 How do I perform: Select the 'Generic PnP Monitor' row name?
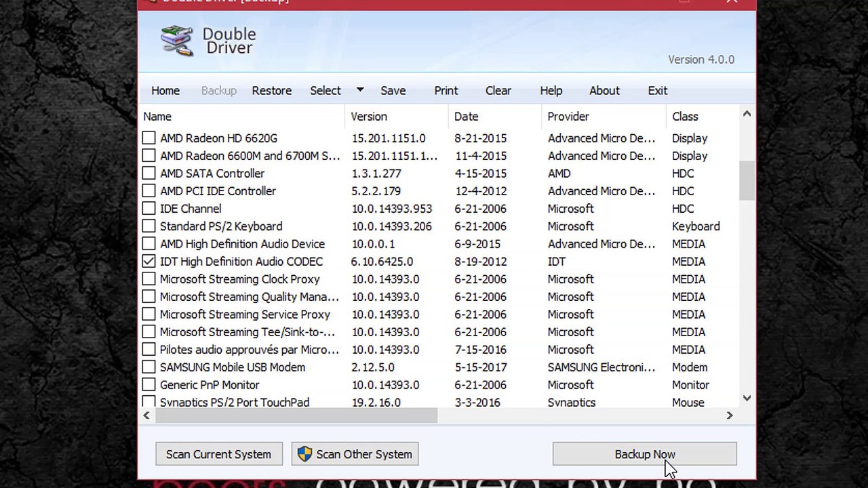pyautogui.click(x=210, y=385)
